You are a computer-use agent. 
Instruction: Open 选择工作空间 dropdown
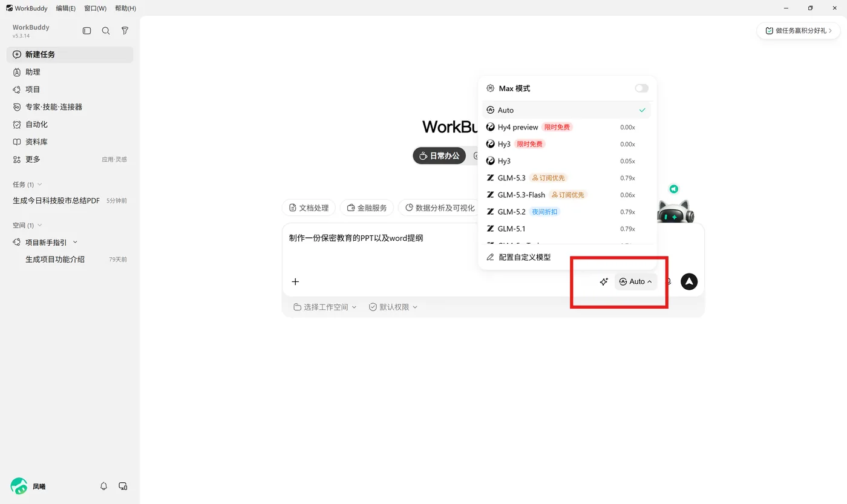point(325,307)
